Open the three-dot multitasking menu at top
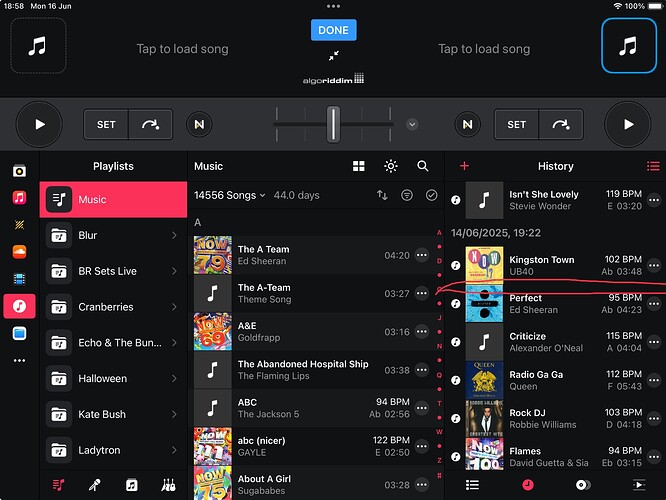666x500 pixels. point(333,6)
